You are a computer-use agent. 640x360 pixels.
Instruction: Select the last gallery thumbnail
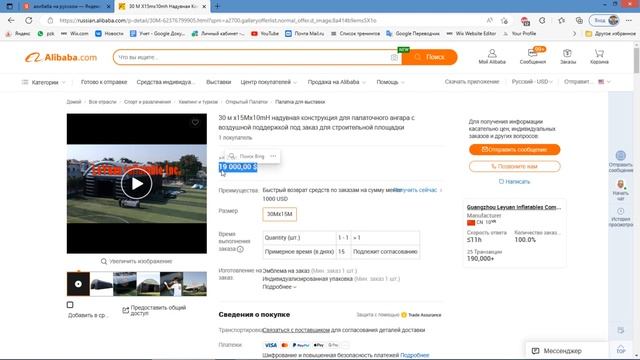click(x=195, y=284)
